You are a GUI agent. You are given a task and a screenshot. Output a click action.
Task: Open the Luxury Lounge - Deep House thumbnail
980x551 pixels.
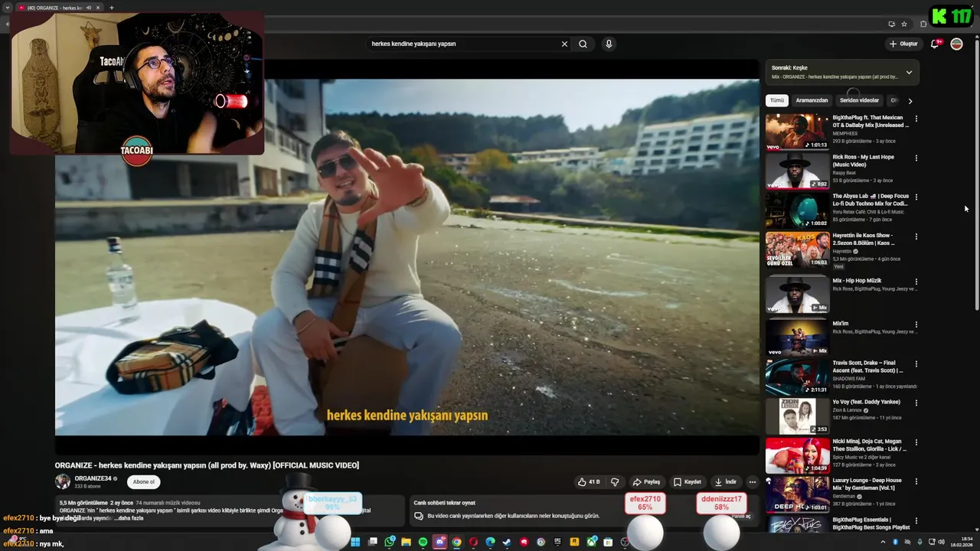coord(797,494)
